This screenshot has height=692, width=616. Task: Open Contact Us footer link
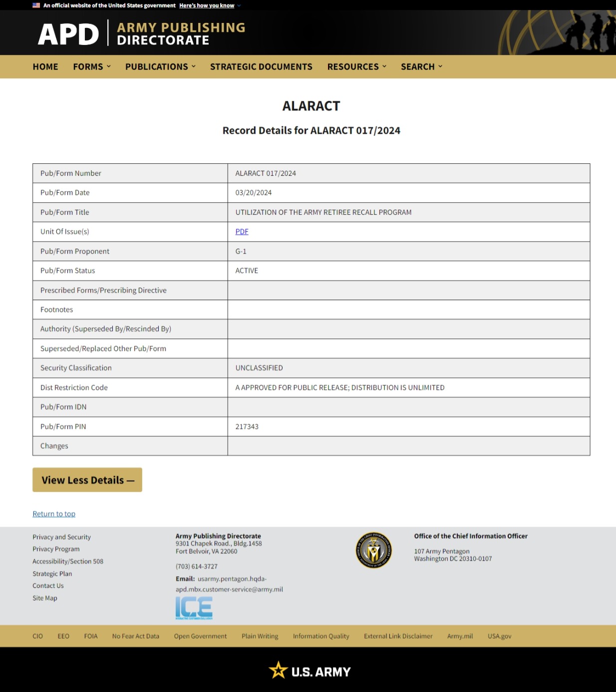(48, 586)
